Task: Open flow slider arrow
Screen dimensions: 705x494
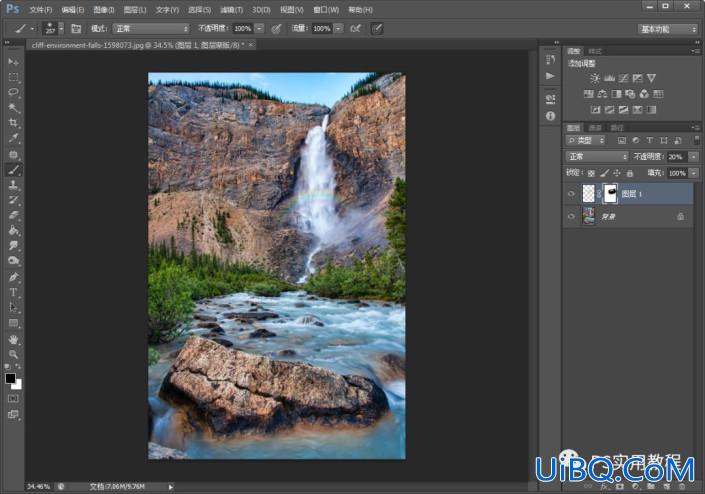Action: click(x=338, y=29)
